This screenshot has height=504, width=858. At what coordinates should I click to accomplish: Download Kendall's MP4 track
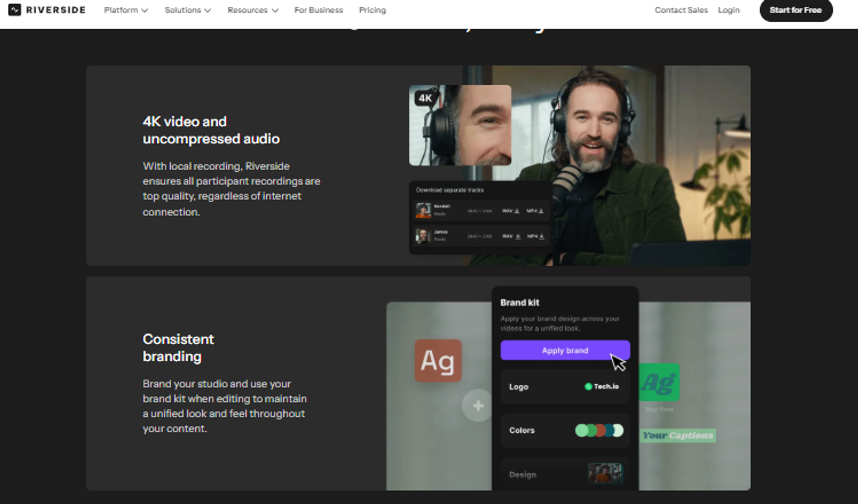(x=535, y=210)
